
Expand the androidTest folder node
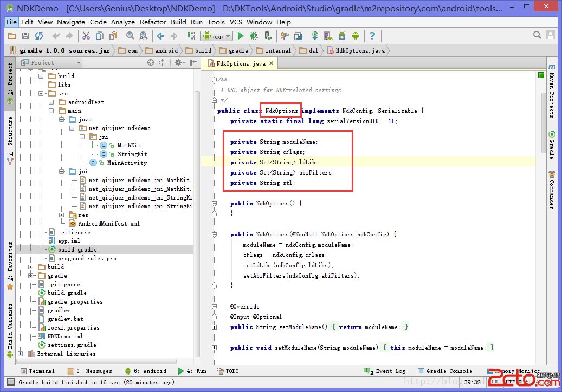click(51, 102)
